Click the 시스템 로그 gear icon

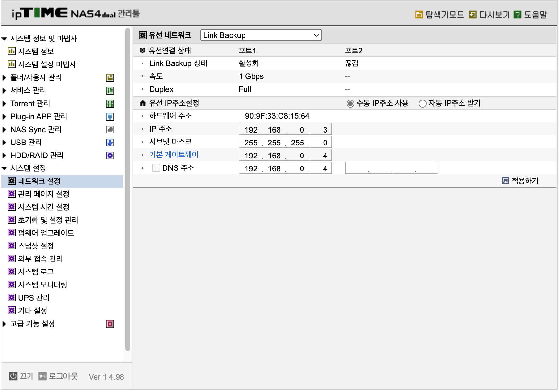[x=12, y=271]
